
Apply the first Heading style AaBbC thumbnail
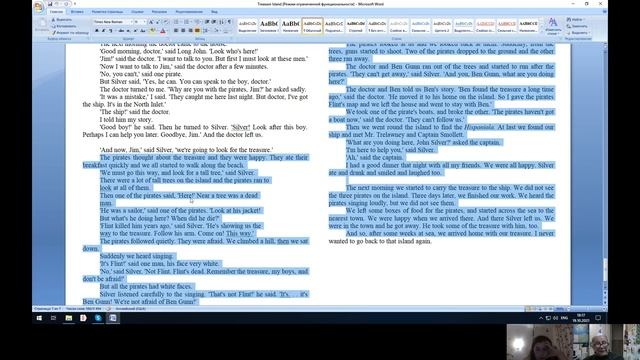pos(269,25)
